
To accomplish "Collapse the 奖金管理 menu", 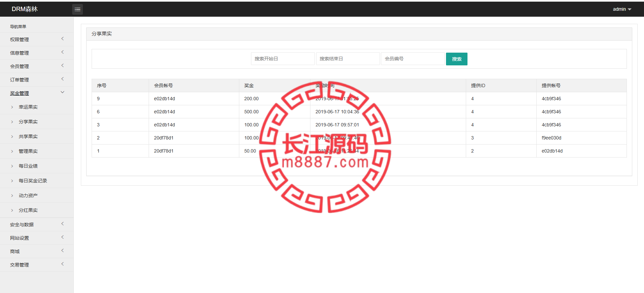I will pos(37,93).
